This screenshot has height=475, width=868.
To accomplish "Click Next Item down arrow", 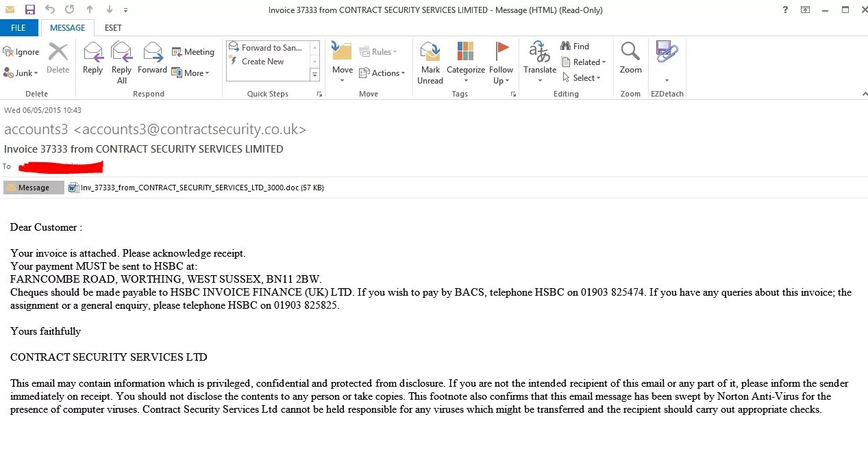I will pyautogui.click(x=110, y=10).
